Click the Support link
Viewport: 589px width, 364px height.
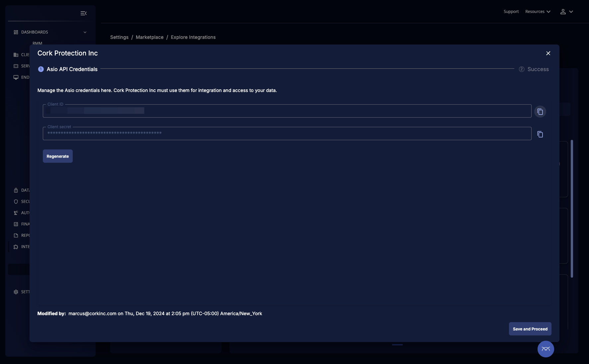(x=511, y=12)
